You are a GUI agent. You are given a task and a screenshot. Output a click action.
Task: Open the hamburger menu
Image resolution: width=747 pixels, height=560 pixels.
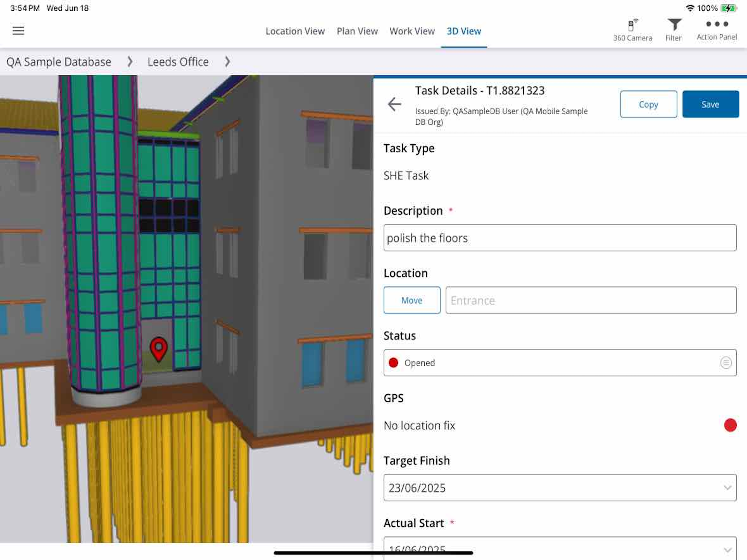click(x=18, y=31)
